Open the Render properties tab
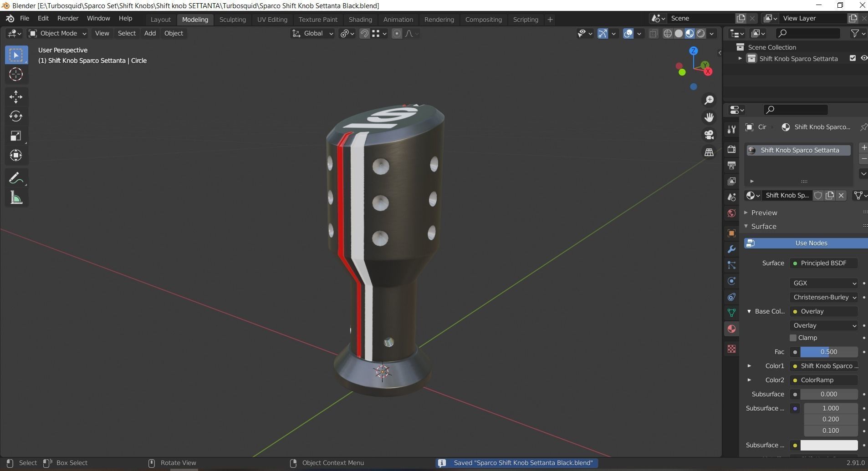This screenshot has width=868, height=471. click(x=731, y=149)
